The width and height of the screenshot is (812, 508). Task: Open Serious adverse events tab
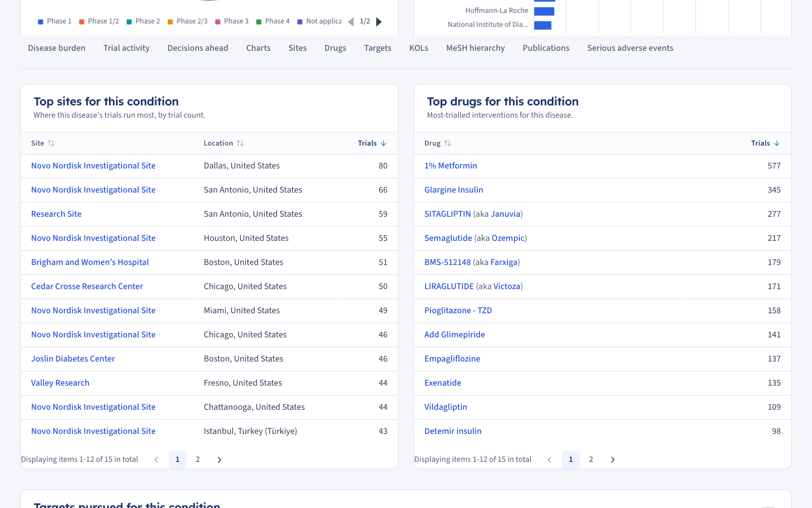click(x=630, y=48)
